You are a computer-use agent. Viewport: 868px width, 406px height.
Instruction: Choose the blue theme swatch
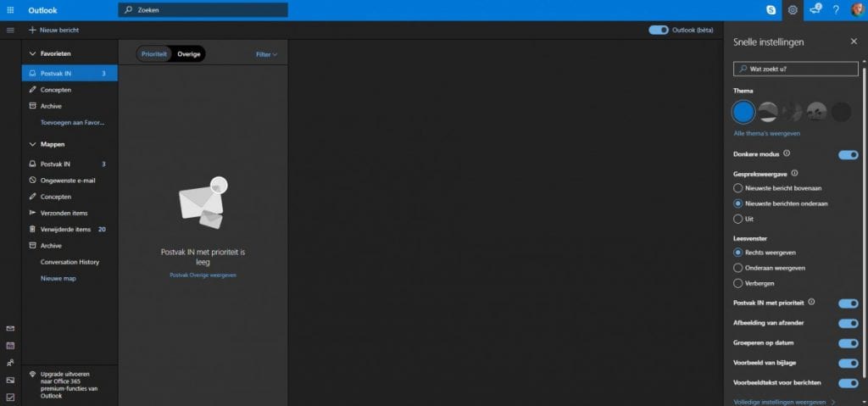pos(743,112)
